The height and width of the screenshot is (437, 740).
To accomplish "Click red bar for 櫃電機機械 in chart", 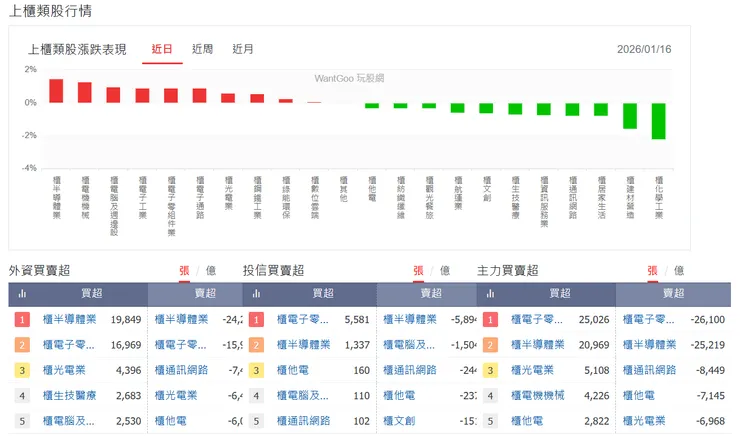I will click(85, 92).
